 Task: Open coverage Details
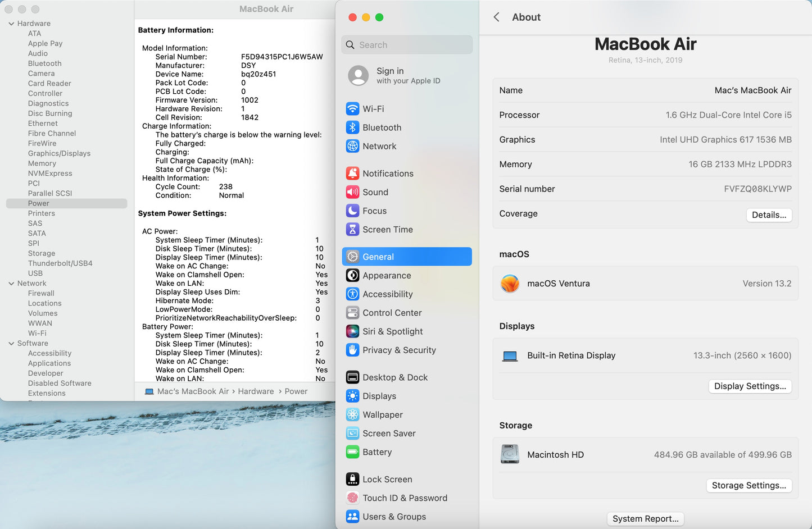click(x=769, y=215)
